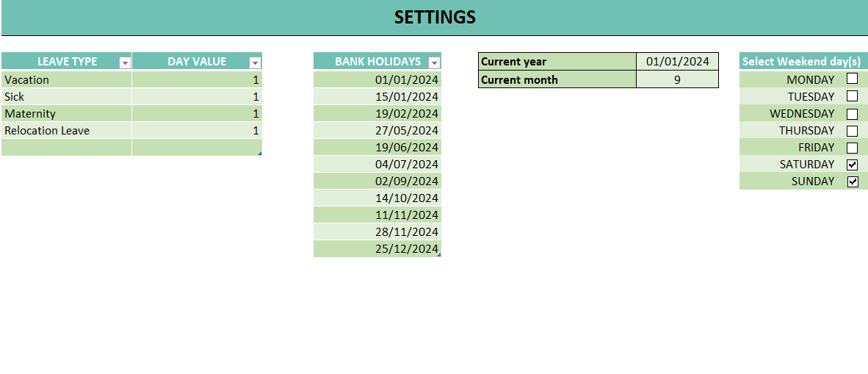Open the LEAVE TYPE filter dropdown

coord(125,62)
